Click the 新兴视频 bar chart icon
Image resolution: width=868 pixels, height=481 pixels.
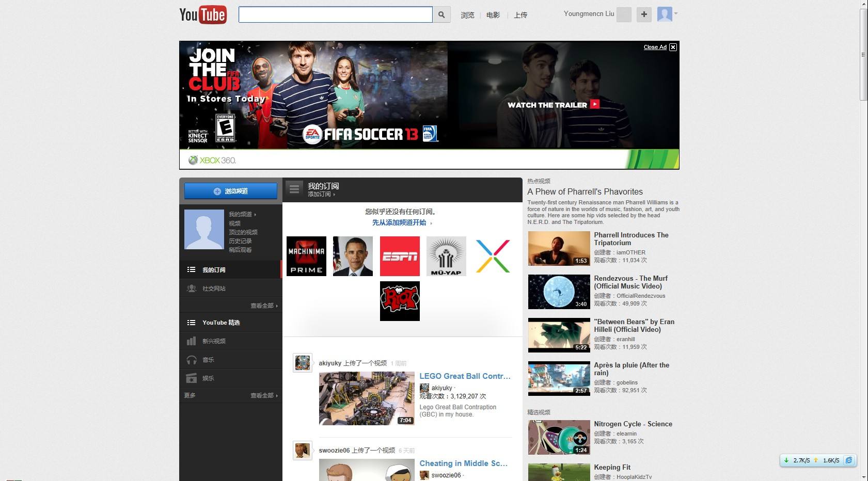point(191,341)
